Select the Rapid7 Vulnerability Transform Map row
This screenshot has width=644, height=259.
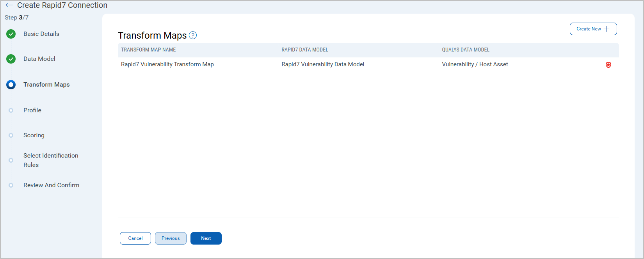(x=167, y=64)
